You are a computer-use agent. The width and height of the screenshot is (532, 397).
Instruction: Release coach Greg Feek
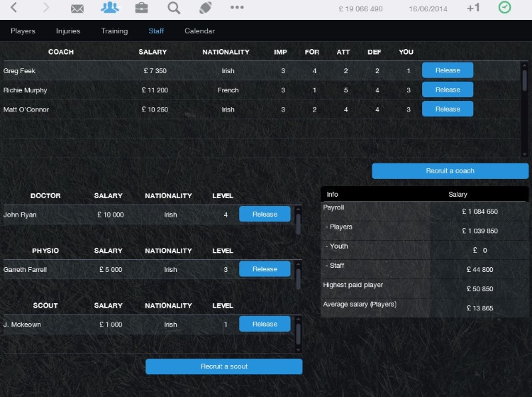click(448, 70)
